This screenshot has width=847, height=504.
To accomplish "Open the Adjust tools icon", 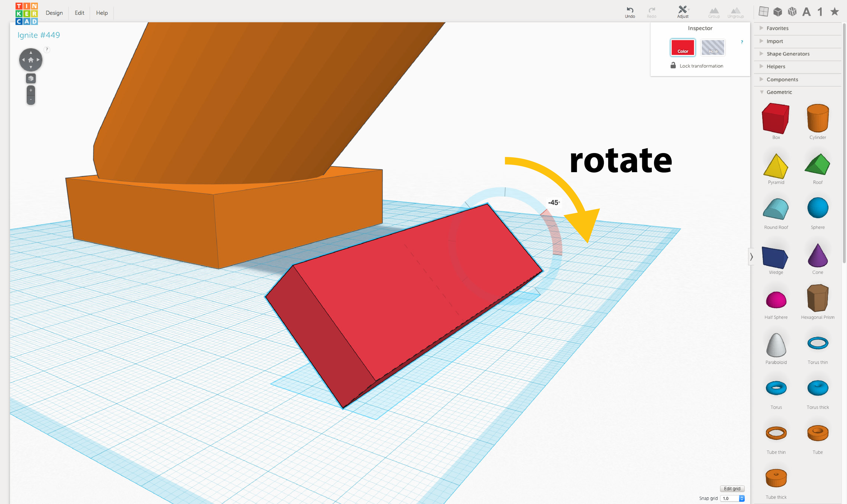I will coord(683,10).
